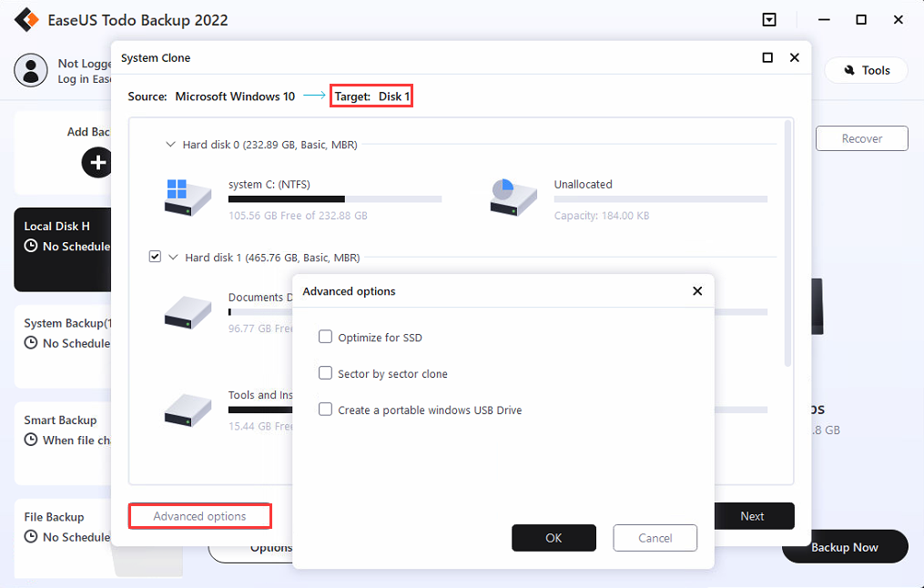Select the File Backup task card
The width and height of the screenshot is (924, 588).
click(63, 539)
